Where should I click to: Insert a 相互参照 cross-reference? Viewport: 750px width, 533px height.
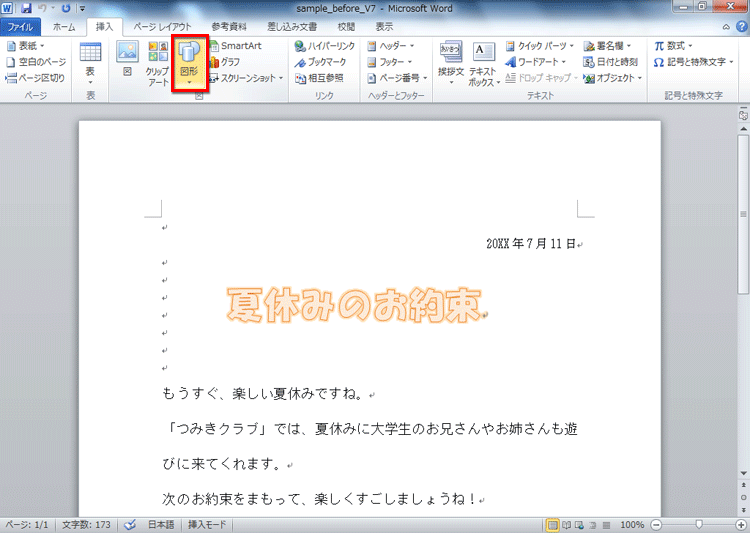click(319, 78)
